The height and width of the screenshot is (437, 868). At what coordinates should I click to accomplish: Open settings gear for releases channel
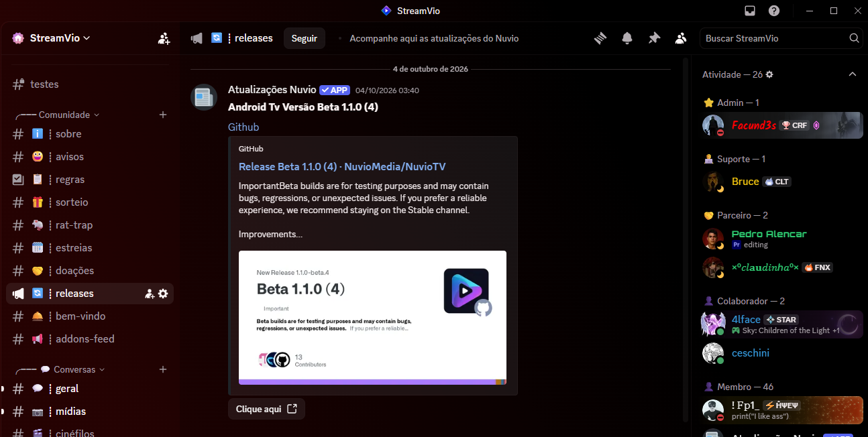[163, 294]
